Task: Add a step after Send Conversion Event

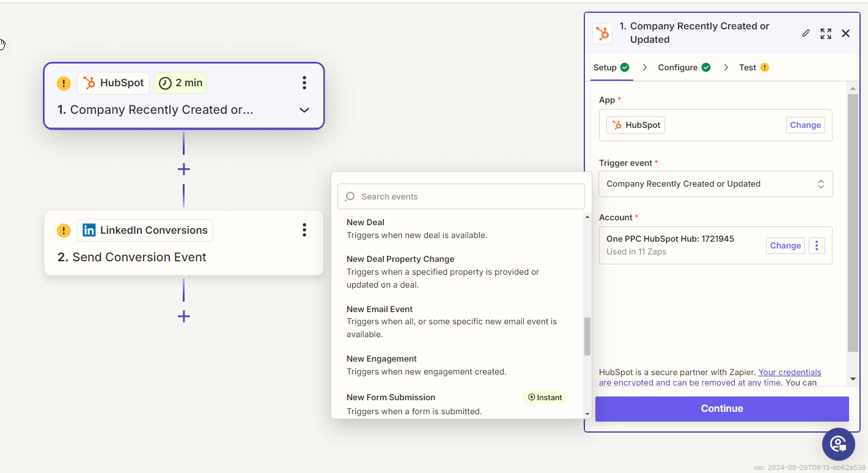Action: (183, 316)
